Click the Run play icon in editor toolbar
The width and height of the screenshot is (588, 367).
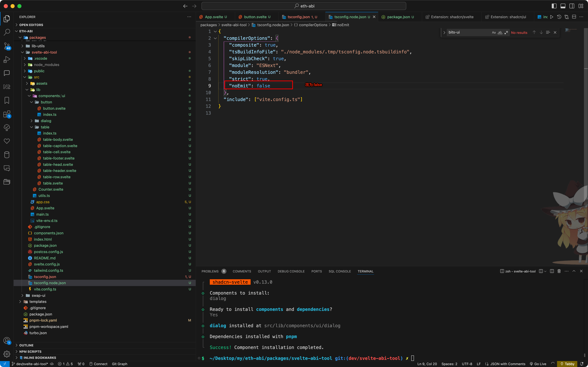coord(552,17)
